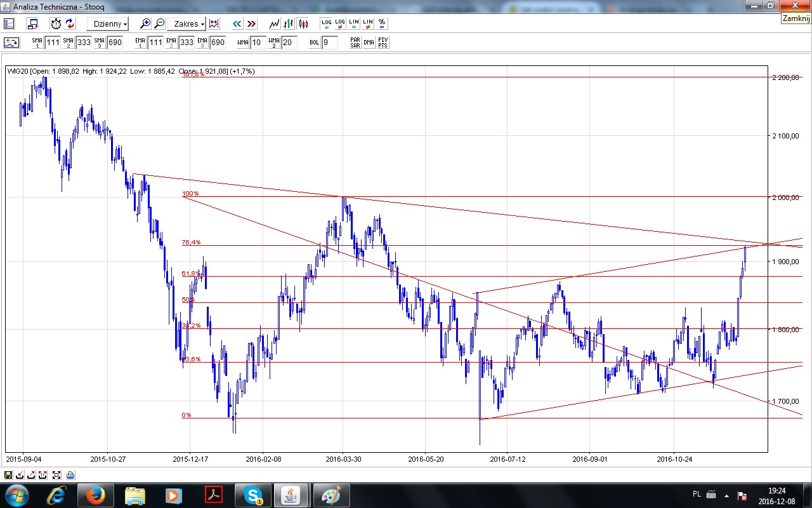Click the WMA 2 period input field
Image resolution: width=812 pixels, height=508 pixels.
click(289, 43)
